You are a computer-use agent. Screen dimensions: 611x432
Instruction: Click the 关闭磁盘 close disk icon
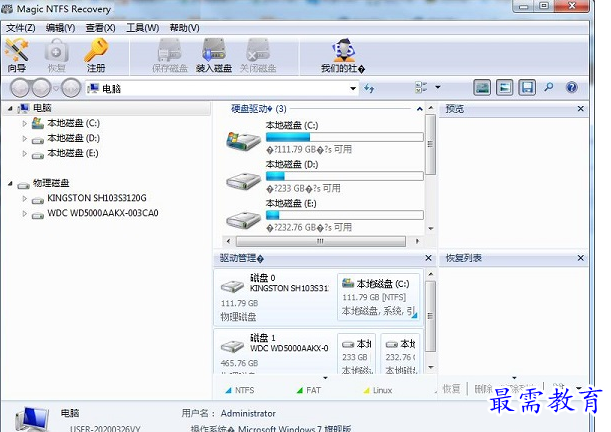[258, 55]
